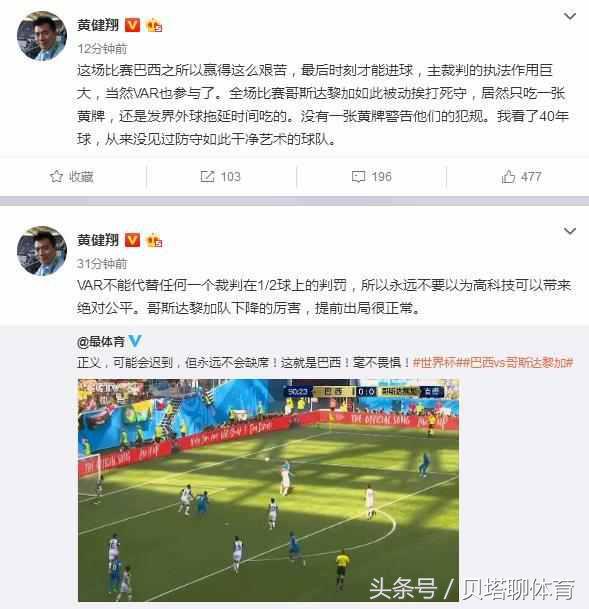Click the 31分钟前 timestamp of second post

click(102, 264)
